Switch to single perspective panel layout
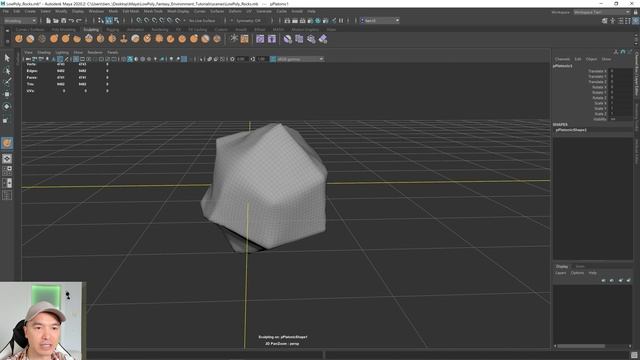Screen dimensions: 640x360 coord(7,159)
